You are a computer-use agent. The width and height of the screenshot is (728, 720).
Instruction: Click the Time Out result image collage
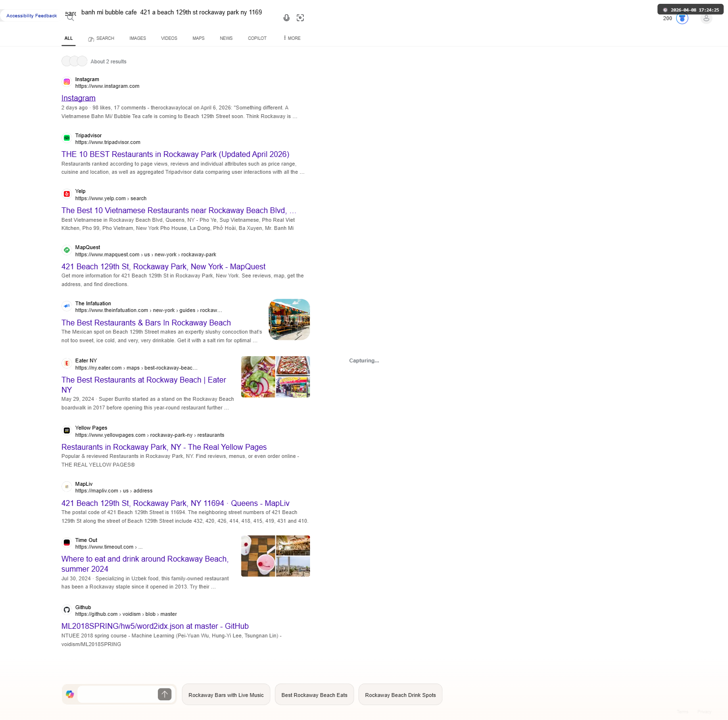275,556
